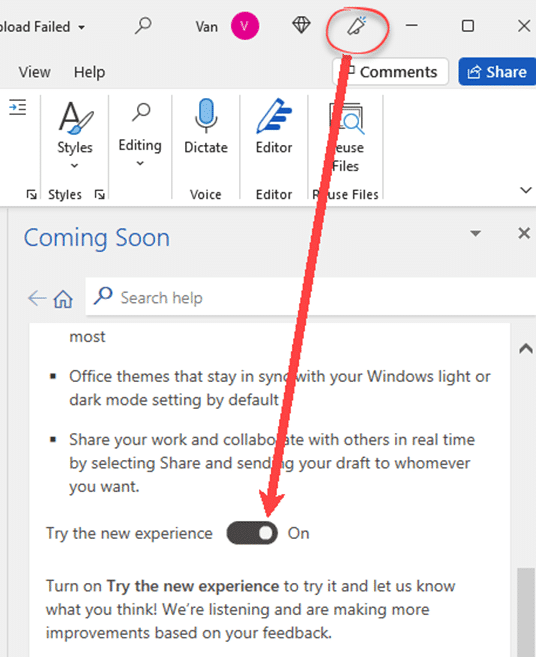The image size is (536, 657).
Task: Click the pane scroll up arrow
Action: [x=526, y=349]
